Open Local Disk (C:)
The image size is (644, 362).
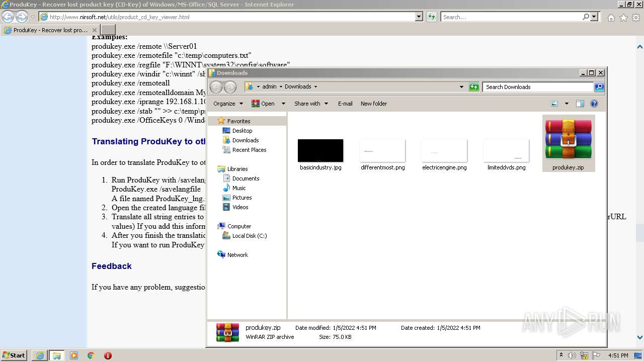pos(249,236)
